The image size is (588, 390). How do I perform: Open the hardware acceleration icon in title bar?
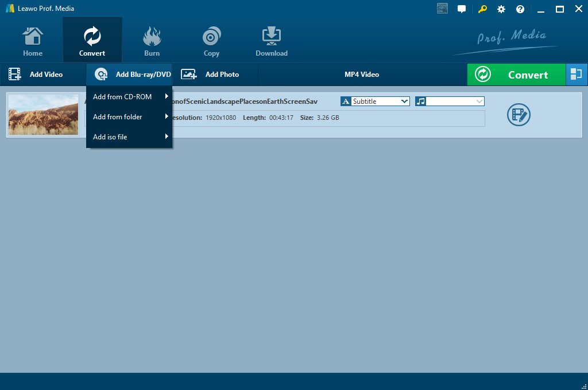point(443,9)
